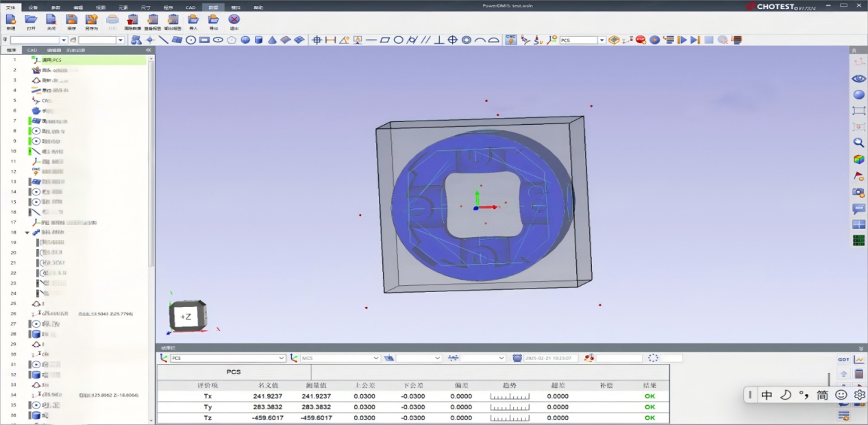Click the chart icon beside GDT
Screen dimensions: 868x425
(x=859, y=359)
